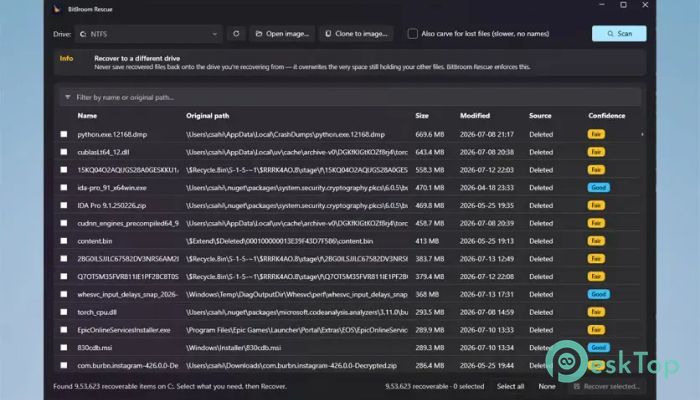The image size is (700, 400).
Task: Maximize the BitBroom Rescue window
Action: pos(623,5)
